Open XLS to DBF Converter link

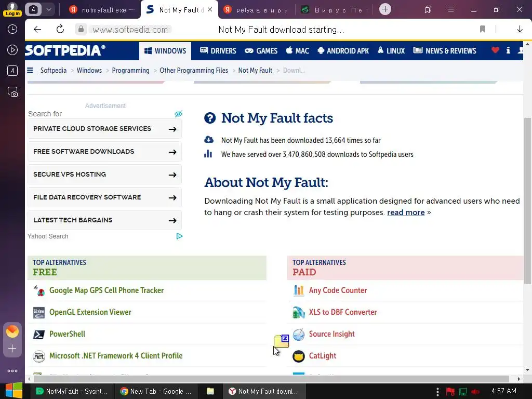tap(343, 312)
